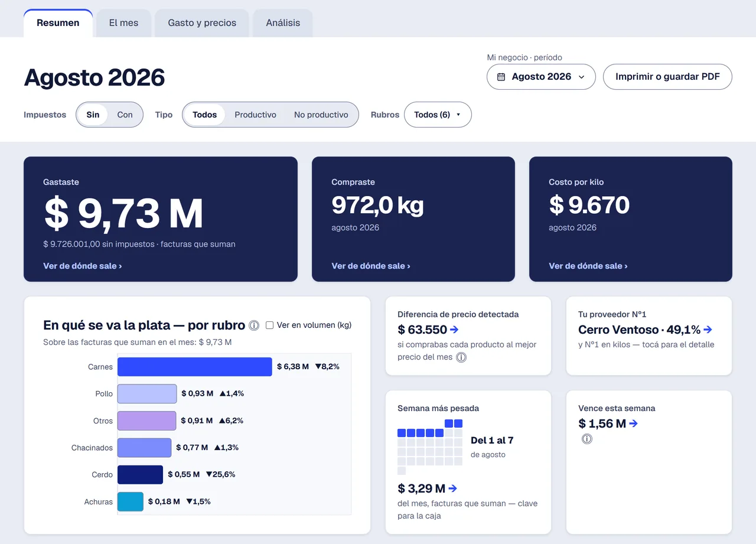Click the week calendar grid in 'Semana más pesada'
756x544 pixels.
430,447
